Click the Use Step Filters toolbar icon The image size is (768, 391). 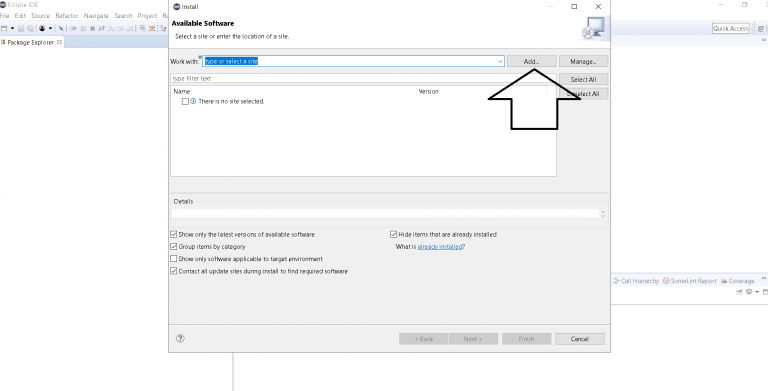click(152, 28)
